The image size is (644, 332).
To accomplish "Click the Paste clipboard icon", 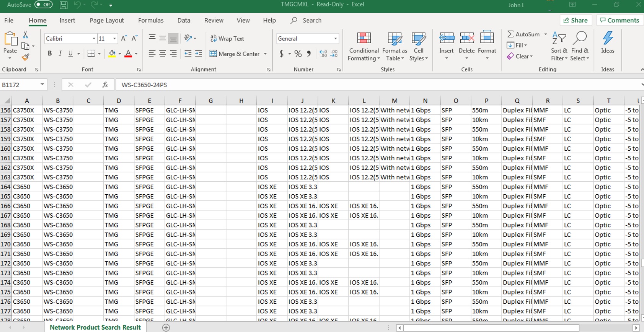I will [x=10, y=39].
